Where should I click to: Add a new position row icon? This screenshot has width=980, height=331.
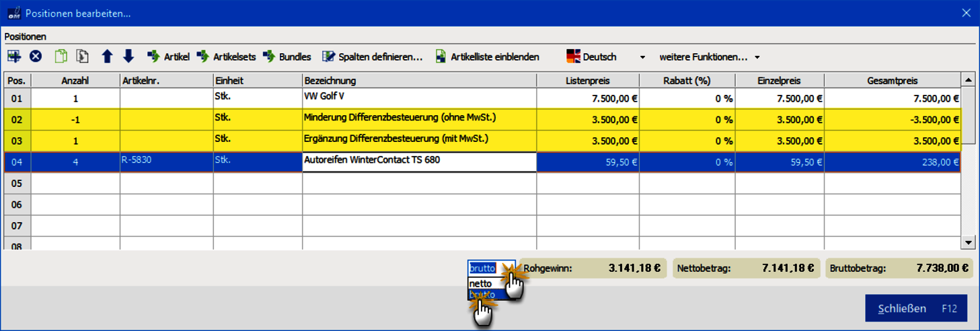pos(14,57)
